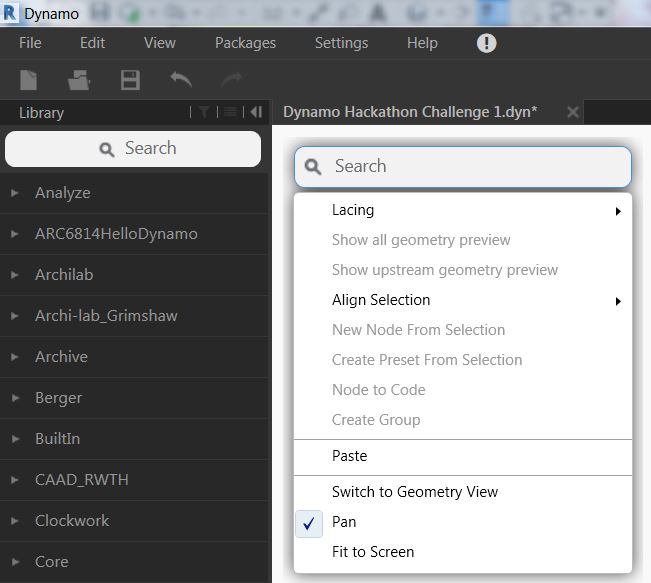The height and width of the screenshot is (583, 651).
Task: Save the graph with the floppy icon
Action: tap(130, 80)
